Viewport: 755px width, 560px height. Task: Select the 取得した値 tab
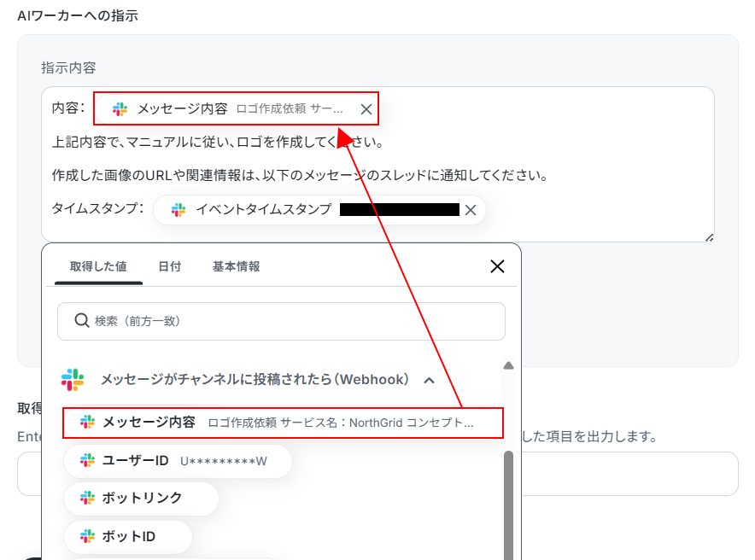[98, 266]
